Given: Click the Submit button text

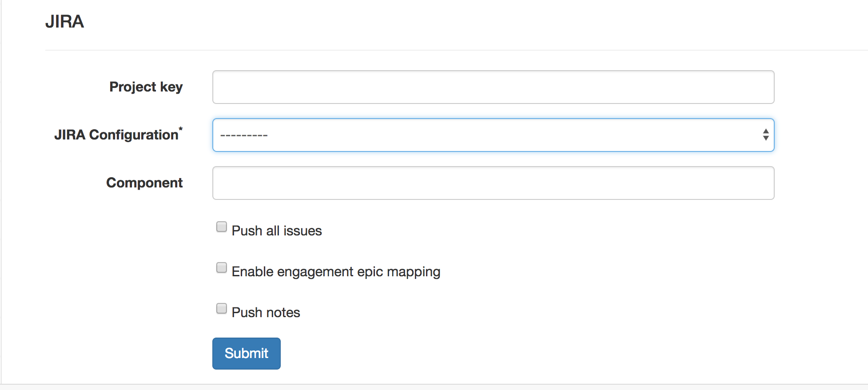Looking at the screenshot, I should pyautogui.click(x=246, y=353).
